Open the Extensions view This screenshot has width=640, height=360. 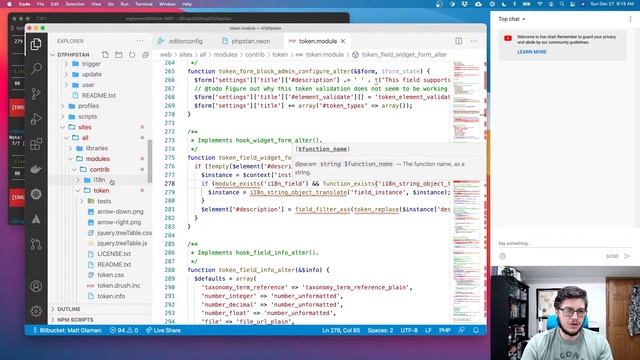coord(36,144)
